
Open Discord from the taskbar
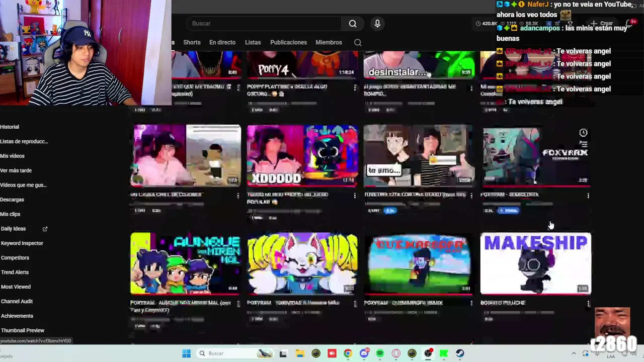tap(364, 353)
